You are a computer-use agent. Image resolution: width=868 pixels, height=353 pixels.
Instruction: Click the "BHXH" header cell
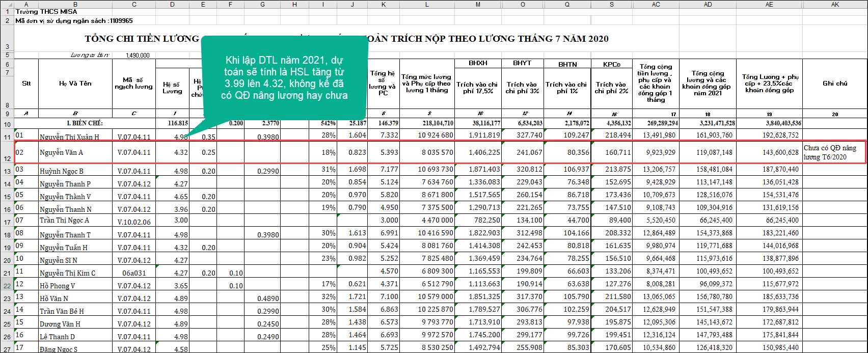coord(478,63)
